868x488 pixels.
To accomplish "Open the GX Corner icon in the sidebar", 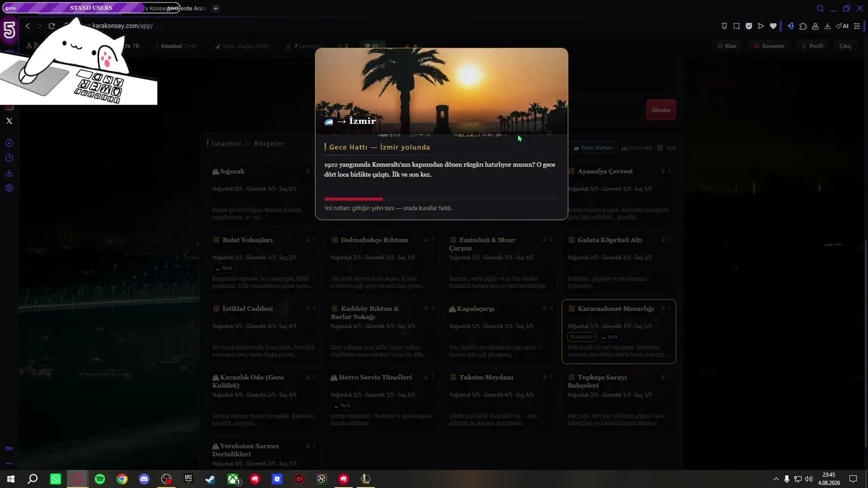I will [x=9, y=448].
